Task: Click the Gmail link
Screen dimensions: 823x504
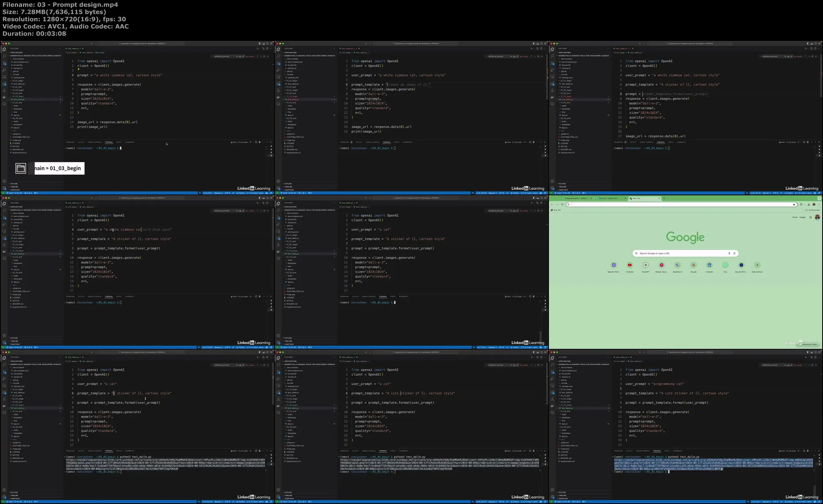Action: tap(794, 217)
